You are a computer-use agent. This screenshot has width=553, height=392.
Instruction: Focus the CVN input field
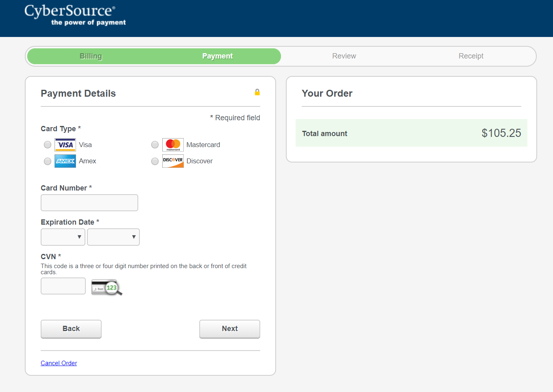[x=63, y=286]
